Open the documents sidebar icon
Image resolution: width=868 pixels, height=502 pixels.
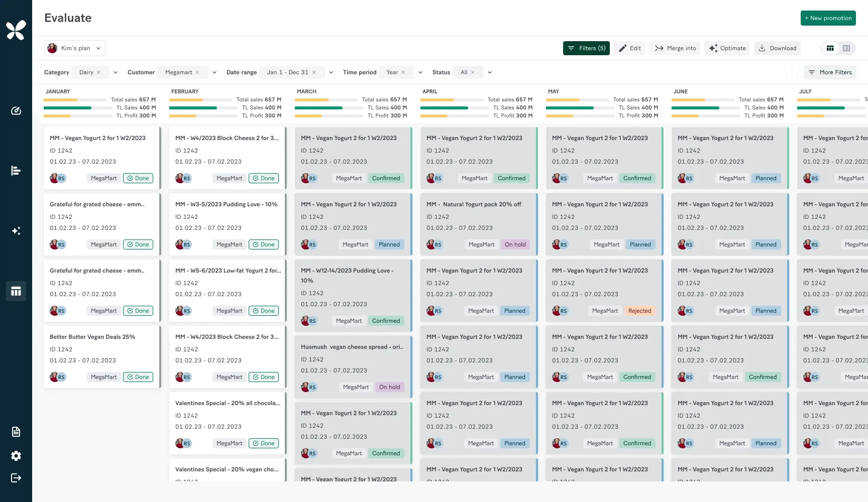(16, 432)
